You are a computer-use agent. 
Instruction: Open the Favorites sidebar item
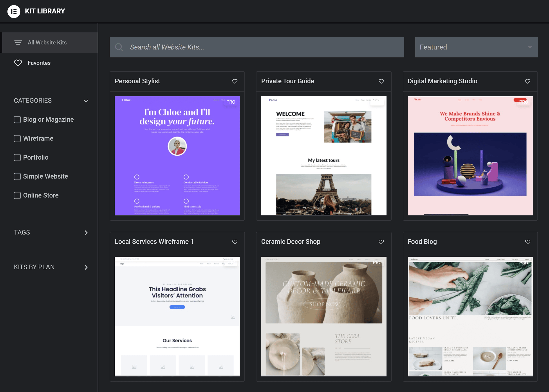coord(39,63)
